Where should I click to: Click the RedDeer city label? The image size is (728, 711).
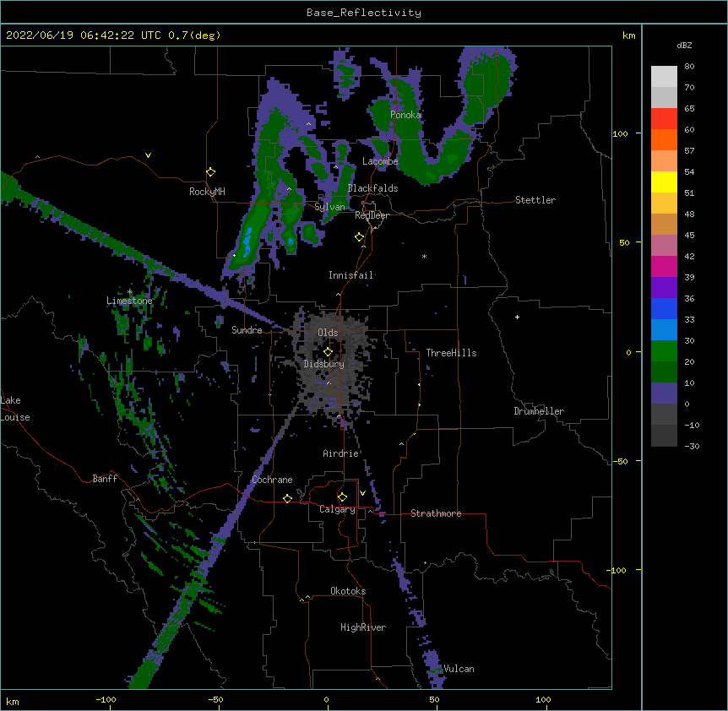(372, 215)
